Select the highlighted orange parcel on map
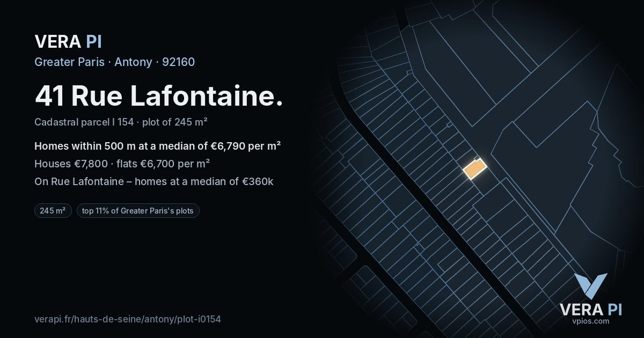The width and height of the screenshot is (644, 338). pos(475,168)
